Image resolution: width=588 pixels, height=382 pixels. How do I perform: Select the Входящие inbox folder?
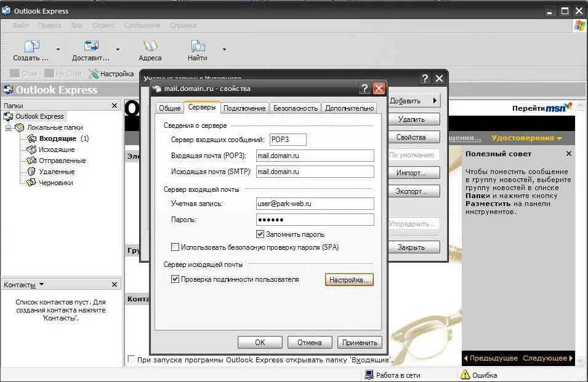(58, 138)
